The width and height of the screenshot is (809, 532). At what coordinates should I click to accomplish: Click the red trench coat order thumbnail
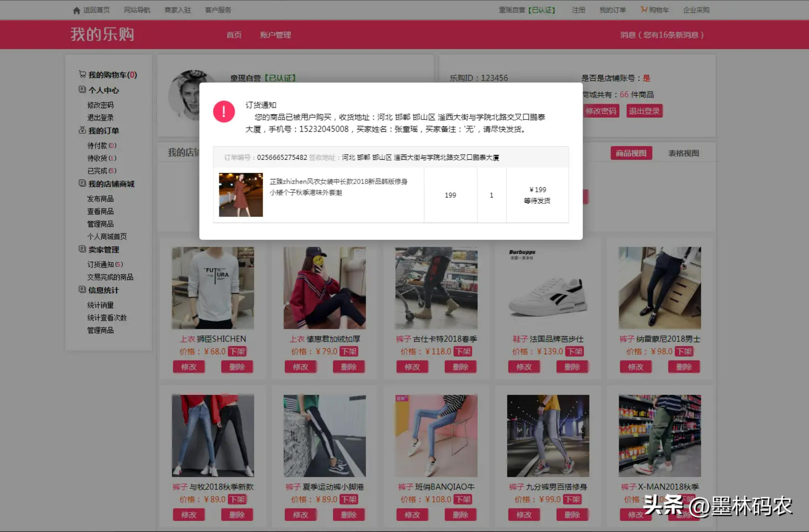(241, 195)
